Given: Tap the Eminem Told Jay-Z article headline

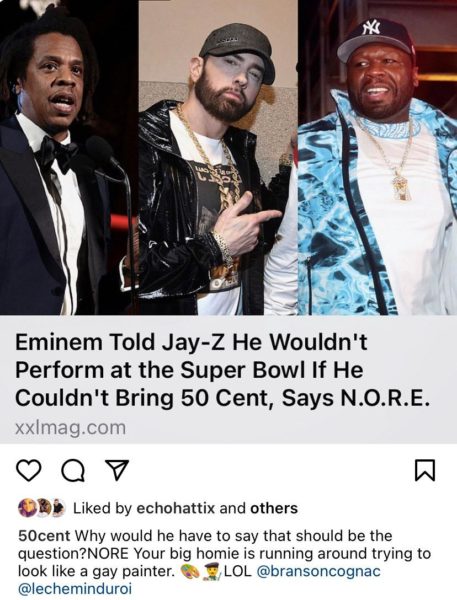Looking at the screenshot, I should point(220,370).
